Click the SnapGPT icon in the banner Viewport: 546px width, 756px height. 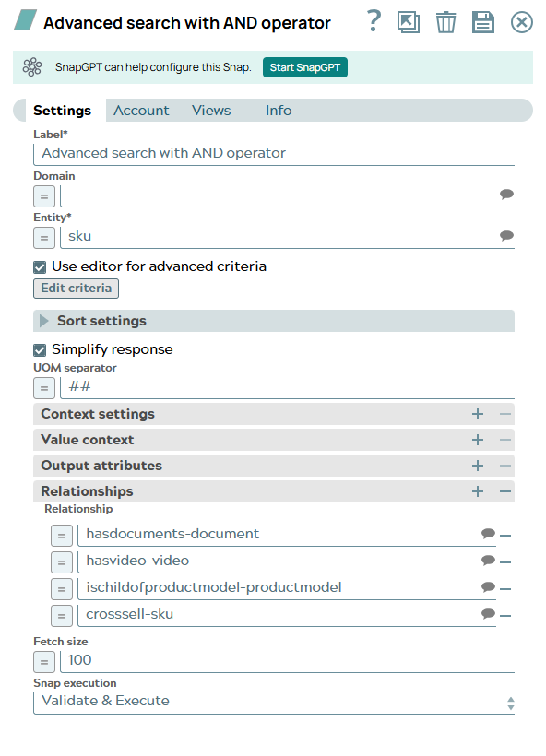pos(33,66)
